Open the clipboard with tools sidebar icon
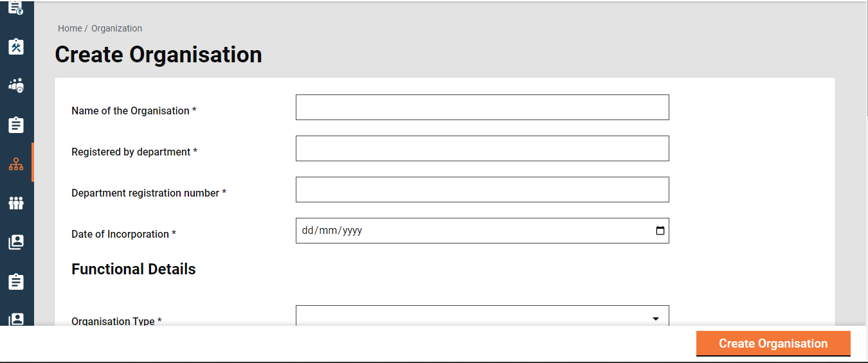This screenshot has height=363, width=868. (16, 46)
